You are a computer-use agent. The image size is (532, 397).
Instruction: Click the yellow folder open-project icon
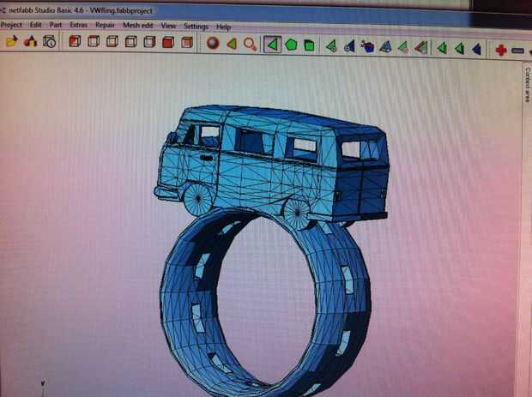coord(11,41)
